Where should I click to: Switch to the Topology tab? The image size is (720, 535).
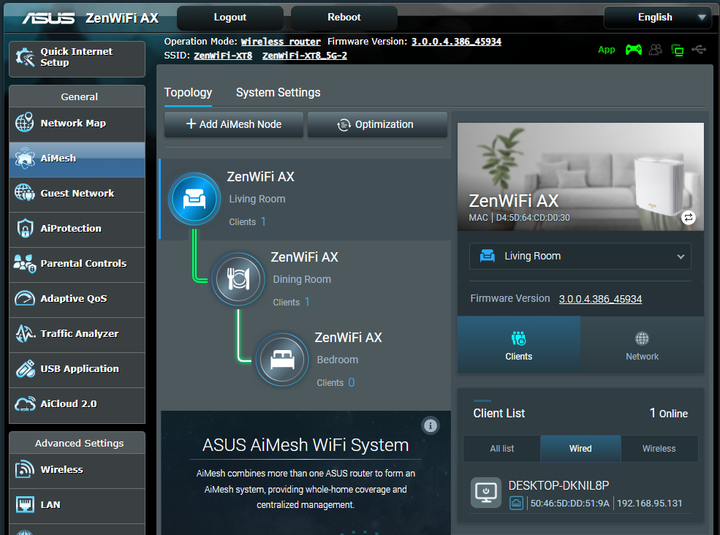(x=188, y=92)
